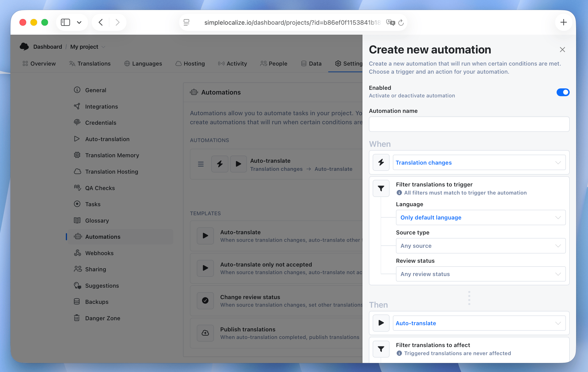Open the Translation changes trigger dropdown
Screen dimensions: 588x372
pos(479,162)
